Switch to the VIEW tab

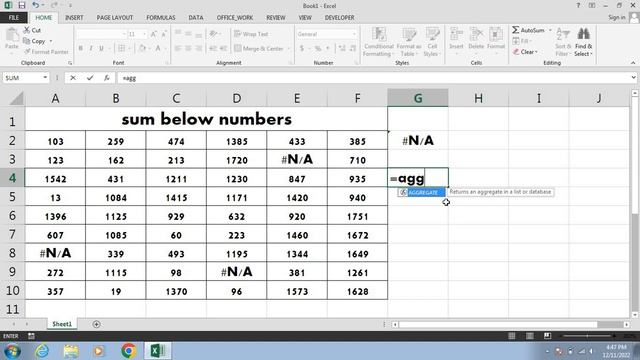click(305, 18)
